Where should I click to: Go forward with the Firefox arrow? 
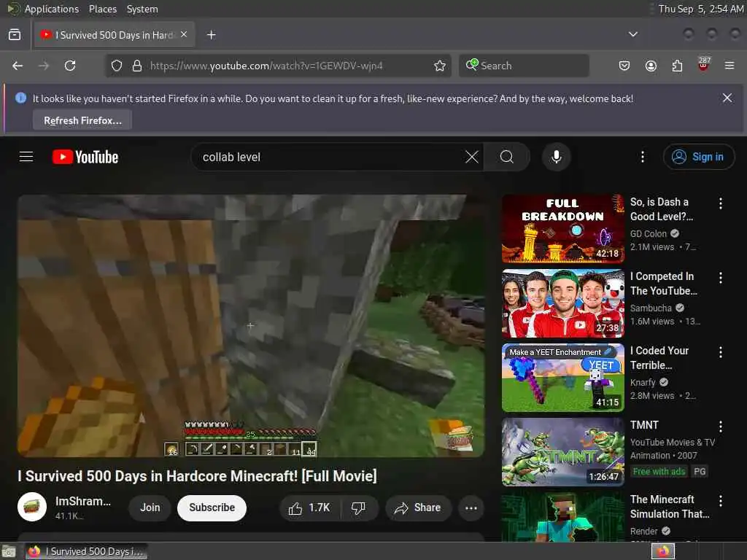pos(44,66)
